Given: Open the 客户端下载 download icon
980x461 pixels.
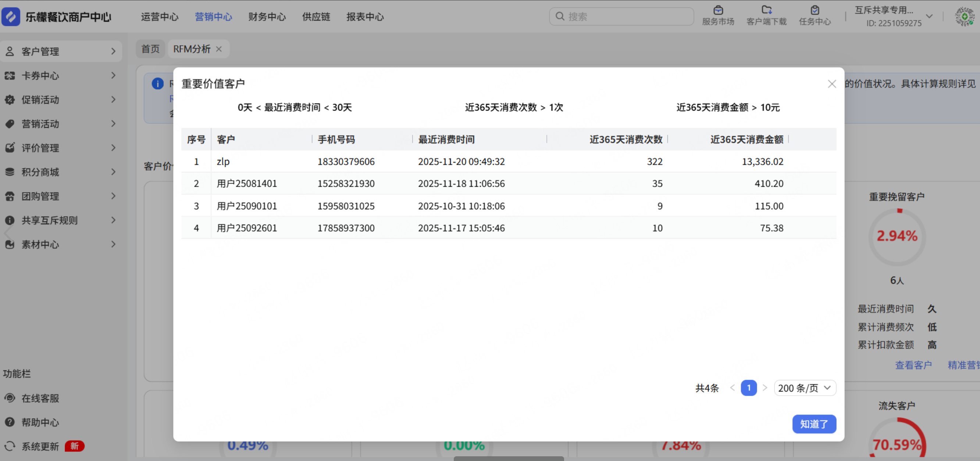Looking at the screenshot, I should [766, 10].
